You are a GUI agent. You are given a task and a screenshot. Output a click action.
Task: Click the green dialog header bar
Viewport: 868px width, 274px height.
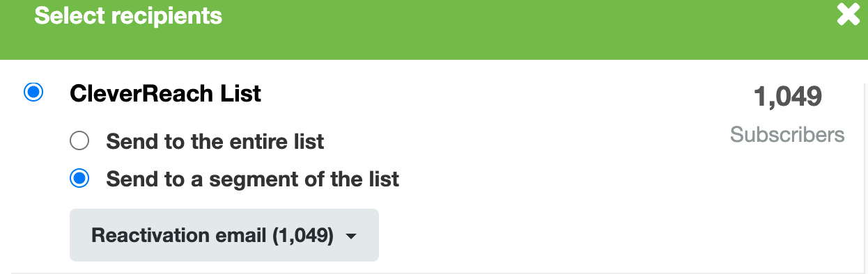(x=434, y=29)
